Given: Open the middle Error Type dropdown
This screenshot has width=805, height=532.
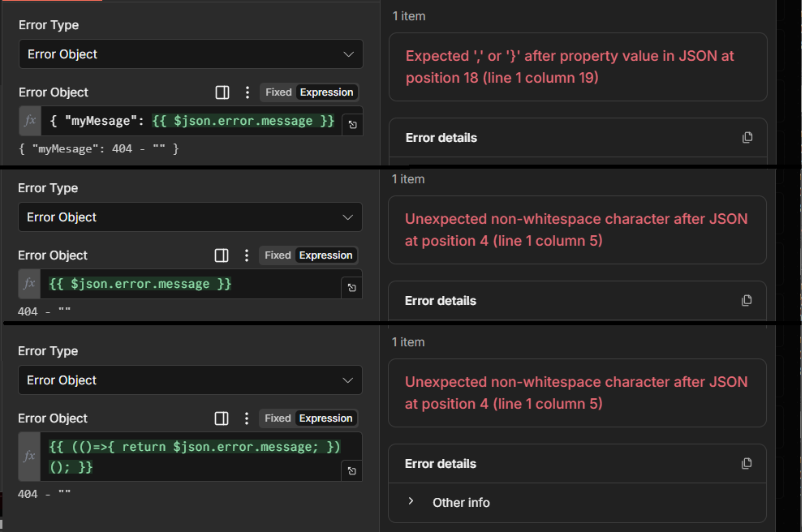Looking at the screenshot, I should pyautogui.click(x=190, y=217).
